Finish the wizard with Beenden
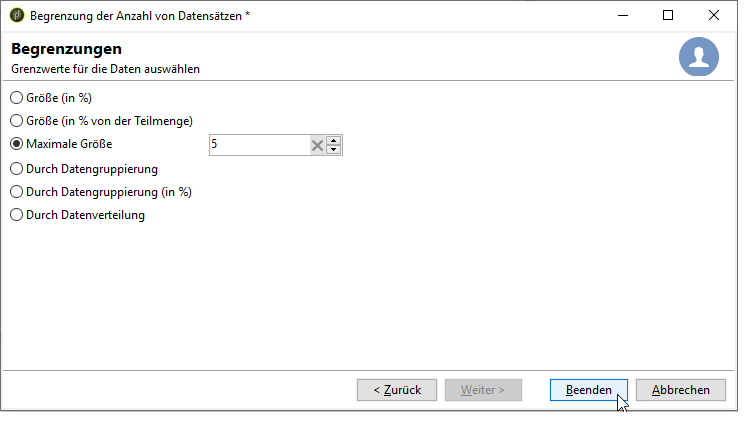This screenshot has width=754, height=422. [x=589, y=390]
